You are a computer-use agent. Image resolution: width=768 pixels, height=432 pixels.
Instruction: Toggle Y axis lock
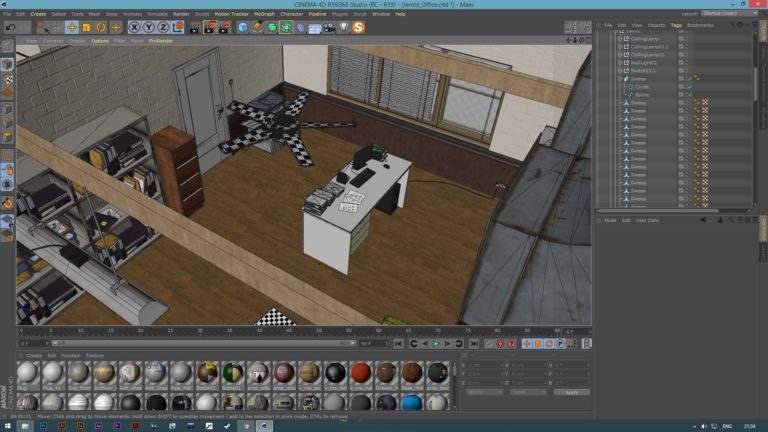[x=148, y=27]
